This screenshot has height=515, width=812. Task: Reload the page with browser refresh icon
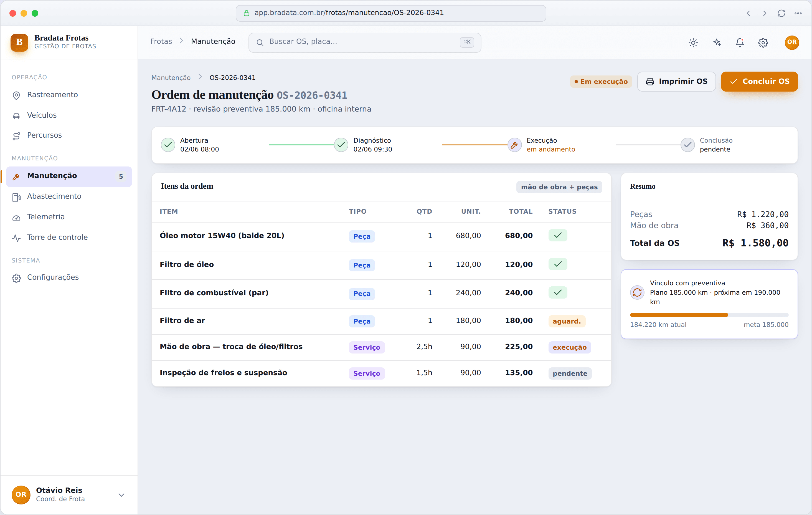pos(781,13)
